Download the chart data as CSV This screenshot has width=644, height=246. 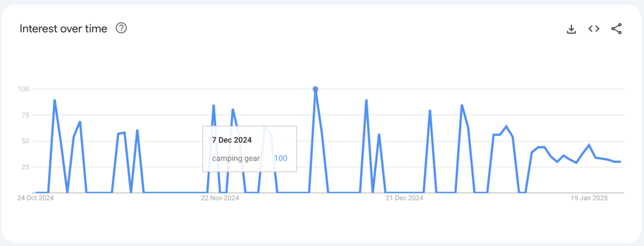click(x=571, y=29)
